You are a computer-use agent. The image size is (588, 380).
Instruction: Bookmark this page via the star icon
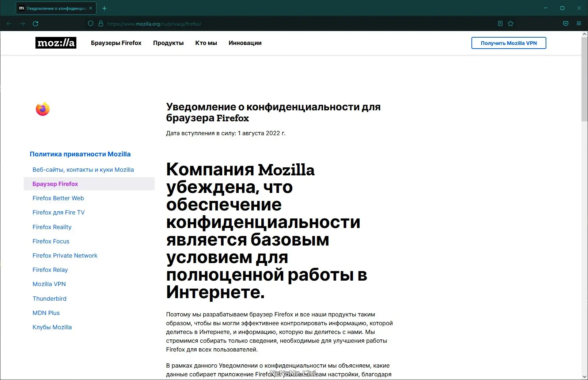[x=510, y=23]
